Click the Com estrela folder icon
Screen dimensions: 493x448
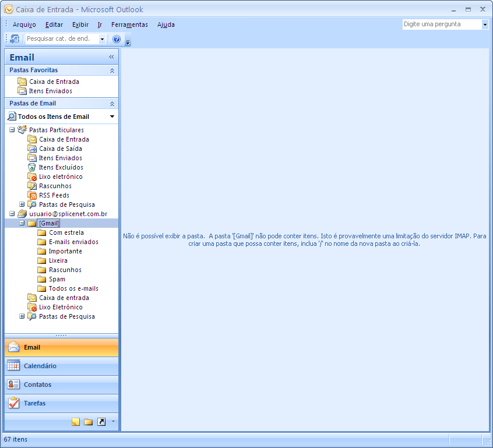[x=42, y=232]
